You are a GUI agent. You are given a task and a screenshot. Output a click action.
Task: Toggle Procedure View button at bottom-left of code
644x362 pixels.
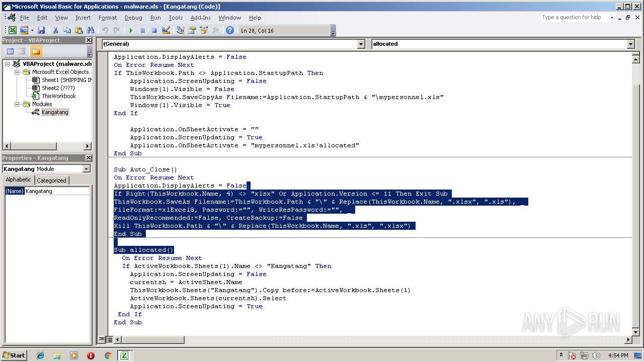(102, 340)
